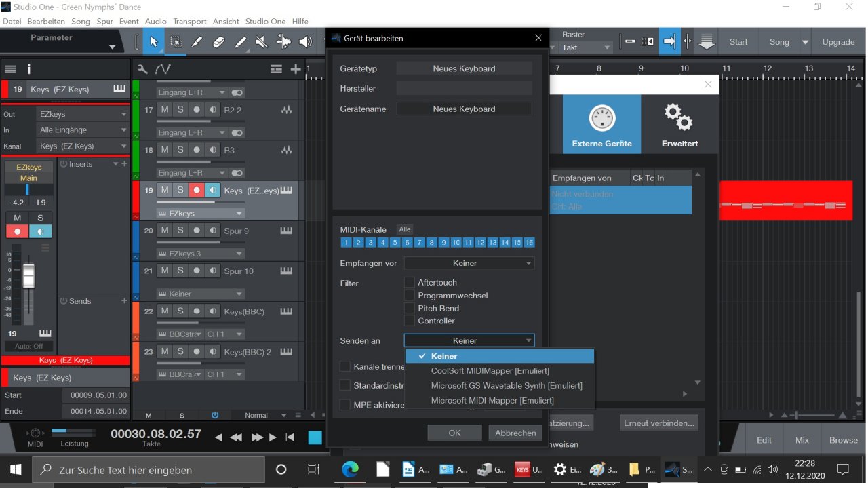Open the Senden an dropdown
Viewport: 868px width, 491px height.
(x=469, y=340)
